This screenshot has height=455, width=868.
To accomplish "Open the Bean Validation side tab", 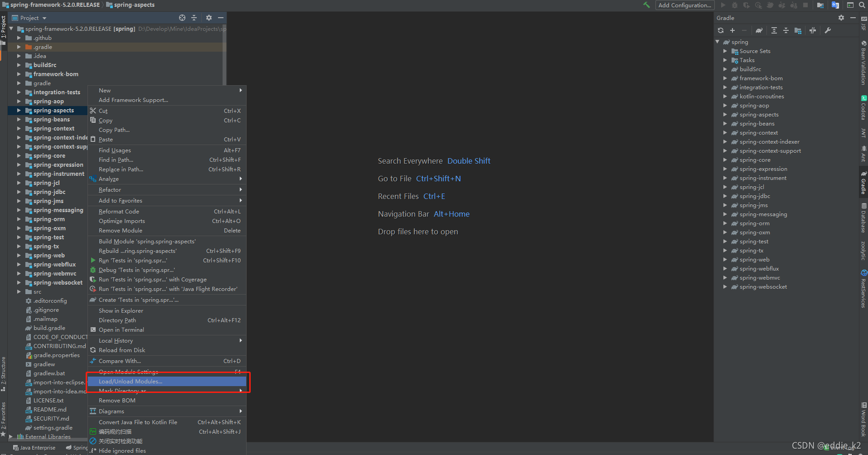I will [863, 63].
